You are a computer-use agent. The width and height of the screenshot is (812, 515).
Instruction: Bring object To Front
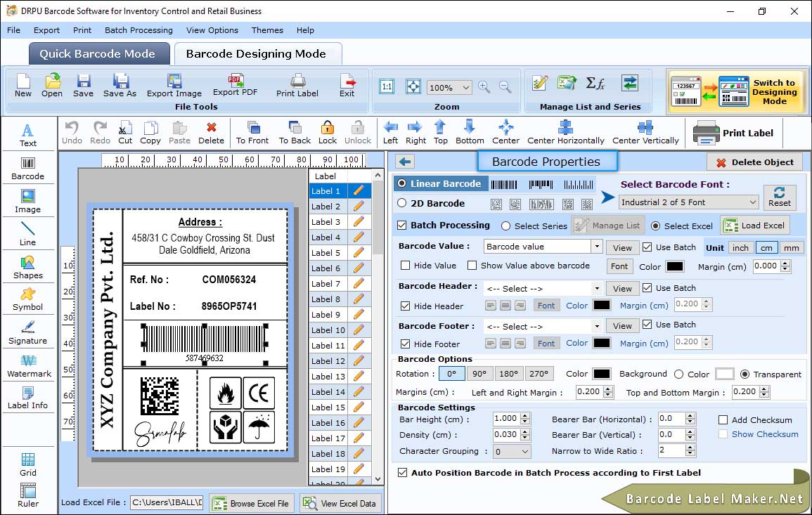(252, 133)
